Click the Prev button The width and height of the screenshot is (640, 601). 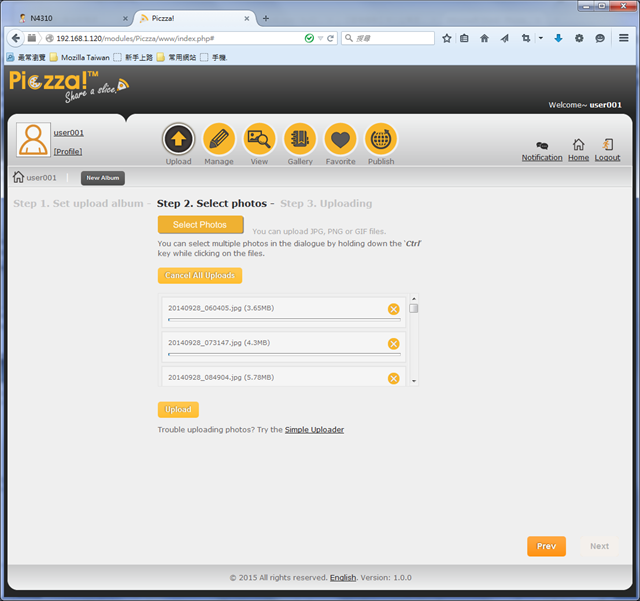click(547, 546)
